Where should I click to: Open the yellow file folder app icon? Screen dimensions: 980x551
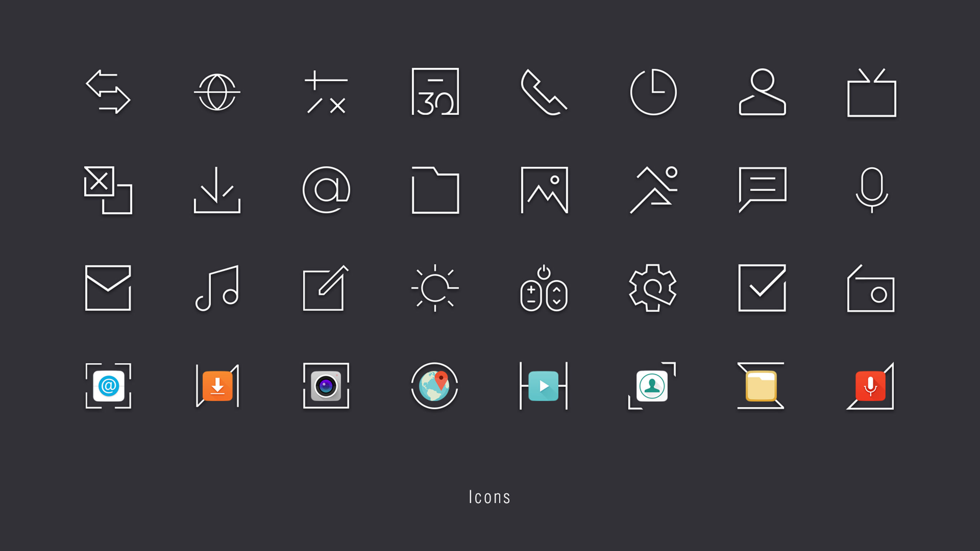(x=761, y=386)
